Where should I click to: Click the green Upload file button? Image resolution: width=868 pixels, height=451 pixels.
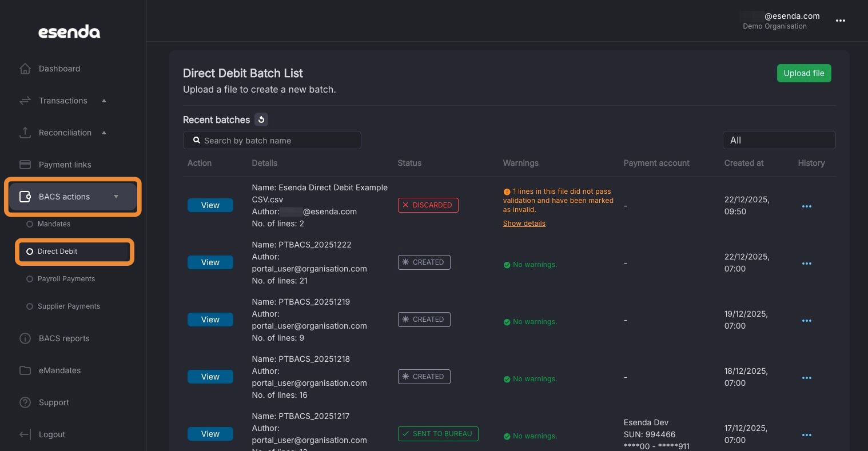[x=804, y=73]
